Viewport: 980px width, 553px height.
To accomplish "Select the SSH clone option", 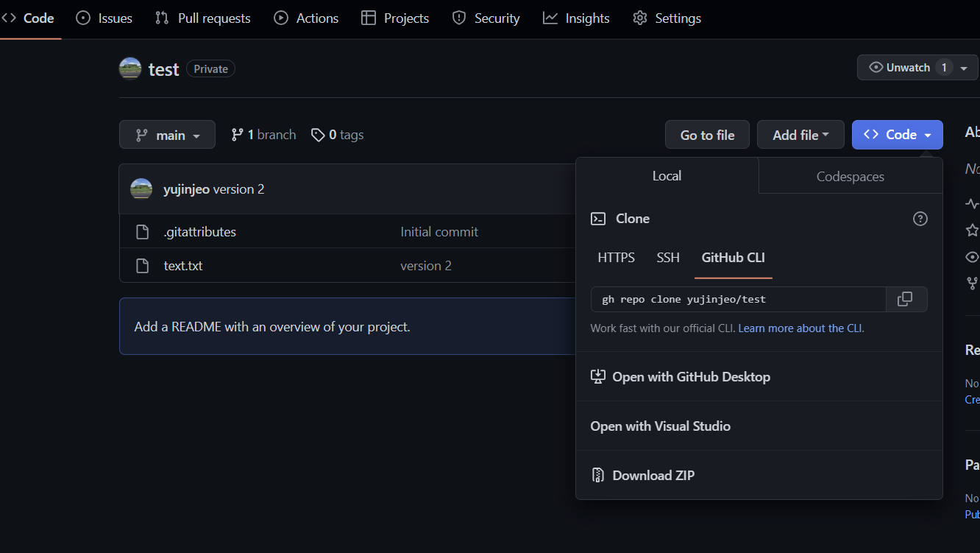I will 668,258.
